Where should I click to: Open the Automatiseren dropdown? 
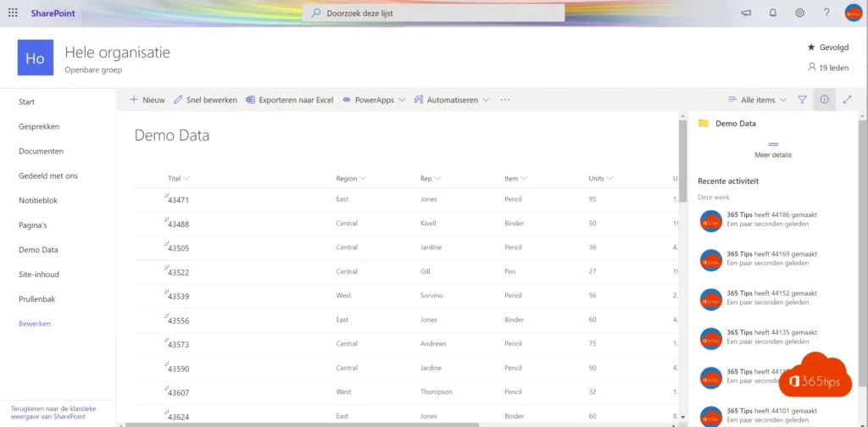click(452, 100)
